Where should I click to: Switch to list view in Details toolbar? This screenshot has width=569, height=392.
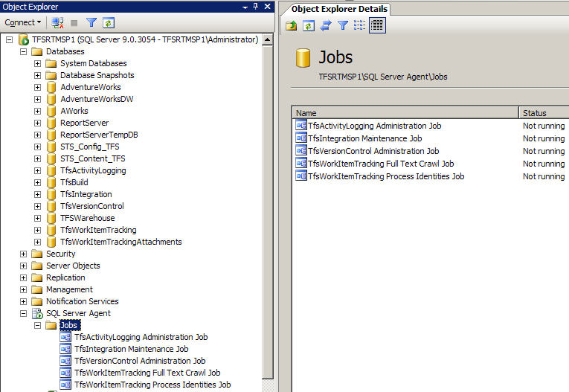[359, 25]
